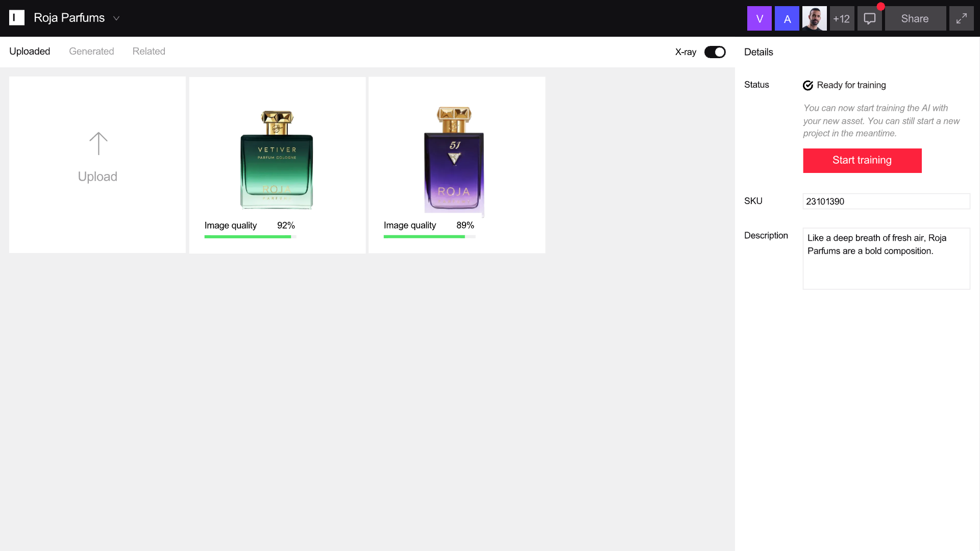Select the Uploaded tab
The height and width of the screenshot is (551, 980).
30,51
